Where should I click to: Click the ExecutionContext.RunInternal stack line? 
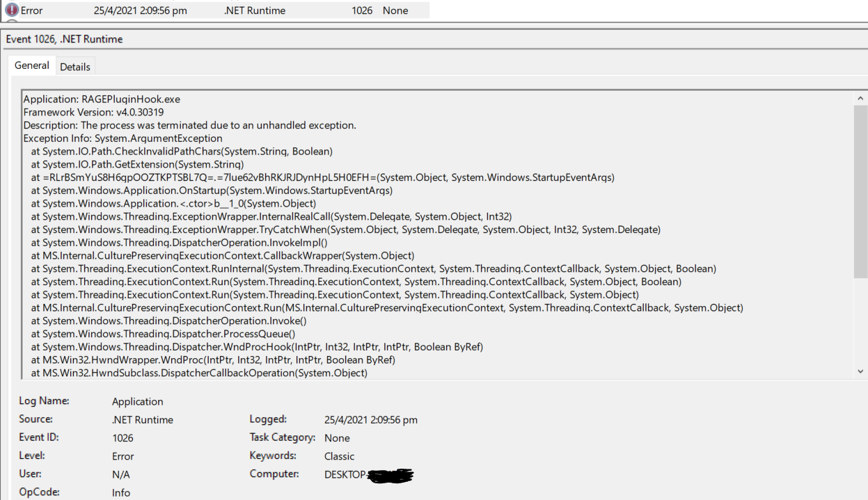[374, 268]
